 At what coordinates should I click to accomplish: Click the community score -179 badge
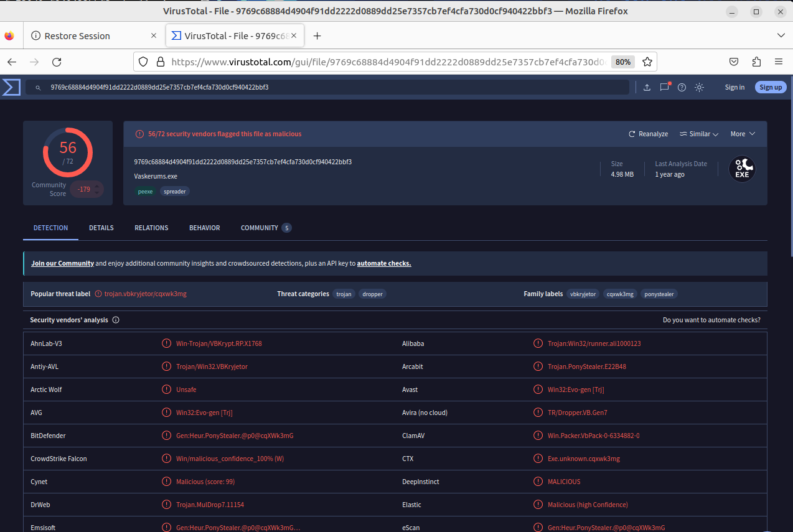(x=86, y=189)
